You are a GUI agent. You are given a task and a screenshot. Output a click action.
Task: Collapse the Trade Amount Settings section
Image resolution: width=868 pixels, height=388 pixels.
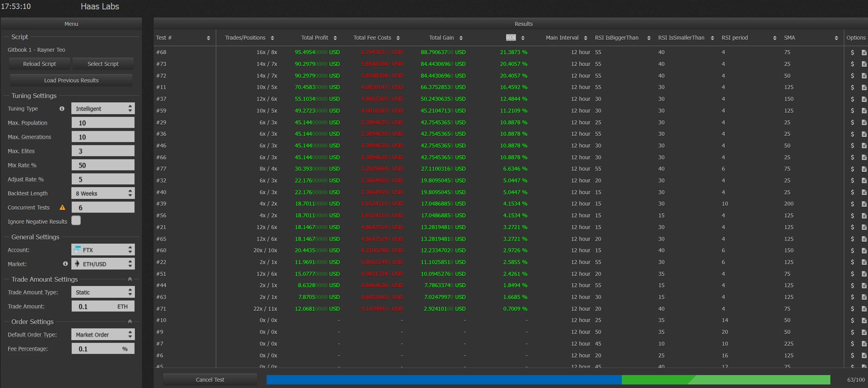(x=130, y=279)
